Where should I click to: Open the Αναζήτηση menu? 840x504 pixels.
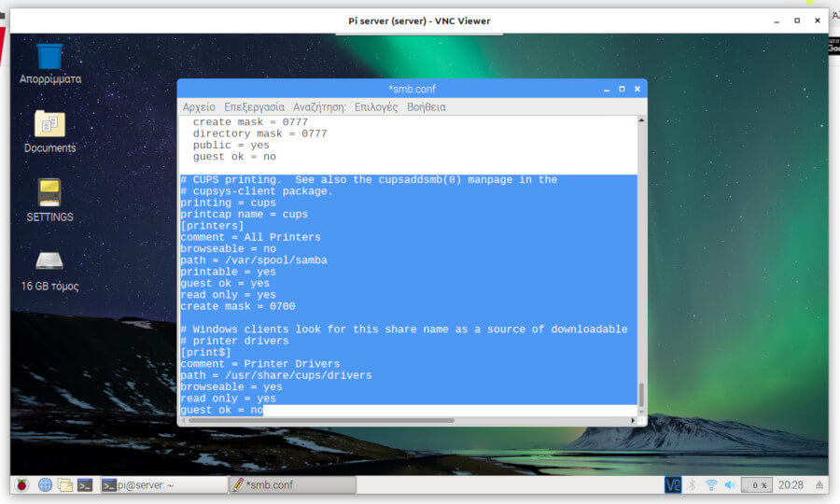[x=319, y=107]
